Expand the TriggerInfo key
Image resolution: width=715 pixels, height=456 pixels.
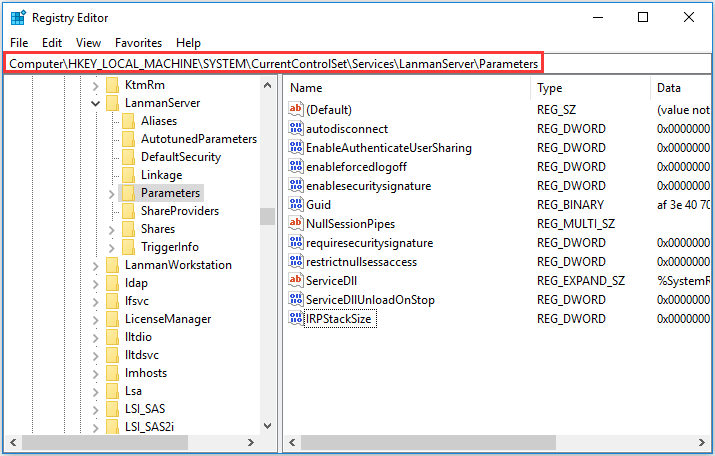(x=112, y=248)
